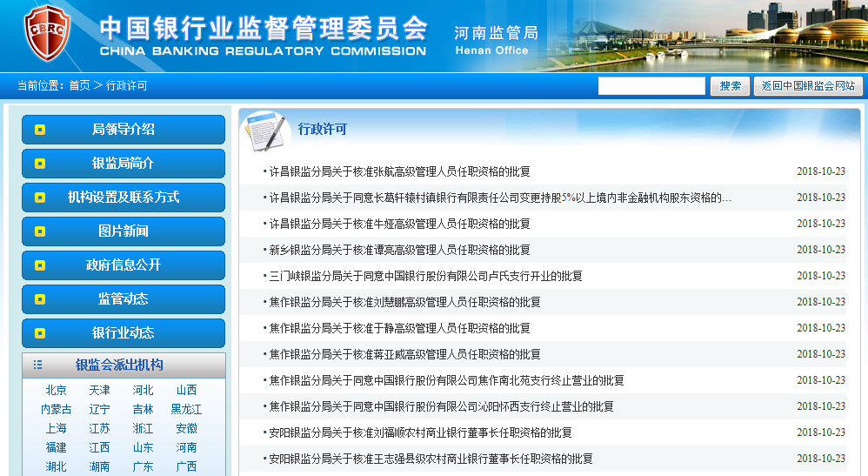The image size is (868, 476).
Task: Click the 行政许可 document and pen icon
Action: 264,131
